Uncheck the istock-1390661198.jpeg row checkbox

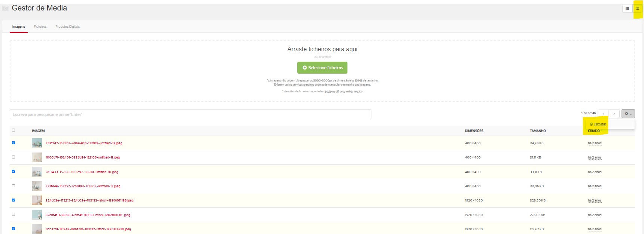point(13,200)
